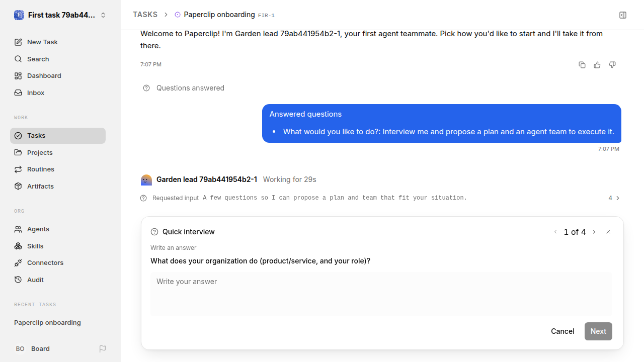Open the workspace switcher dropdown
Viewport: 644px width, 362px height.
[x=60, y=15]
